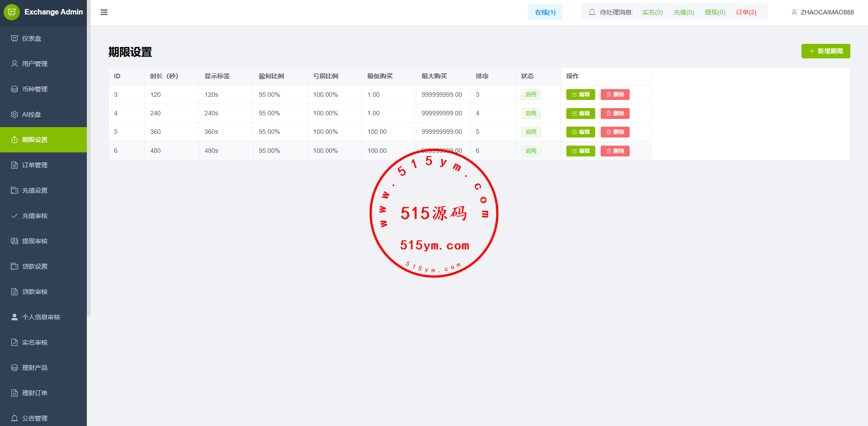Open 用户管理 in the sidebar
The image size is (868, 426).
pyautogui.click(x=34, y=64)
